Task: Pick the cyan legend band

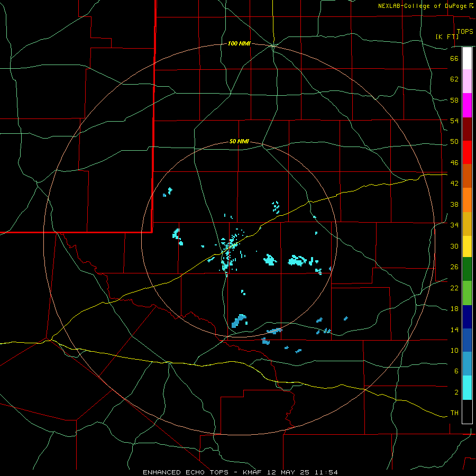Action: coord(467,388)
